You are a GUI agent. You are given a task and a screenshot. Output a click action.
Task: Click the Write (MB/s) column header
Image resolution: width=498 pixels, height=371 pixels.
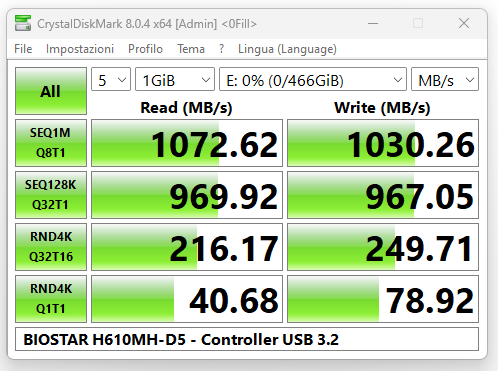pyautogui.click(x=382, y=108)
